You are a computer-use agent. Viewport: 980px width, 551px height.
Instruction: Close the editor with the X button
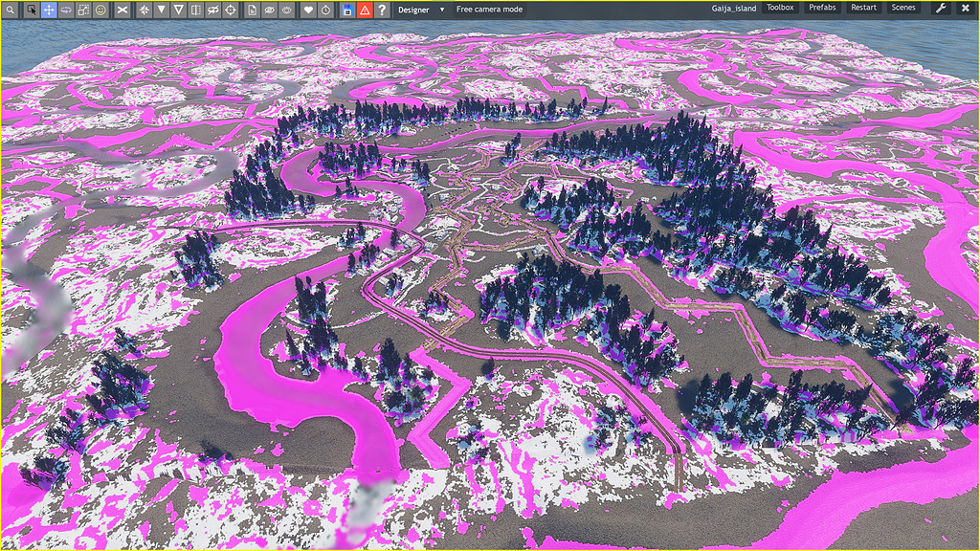[965, 8]
